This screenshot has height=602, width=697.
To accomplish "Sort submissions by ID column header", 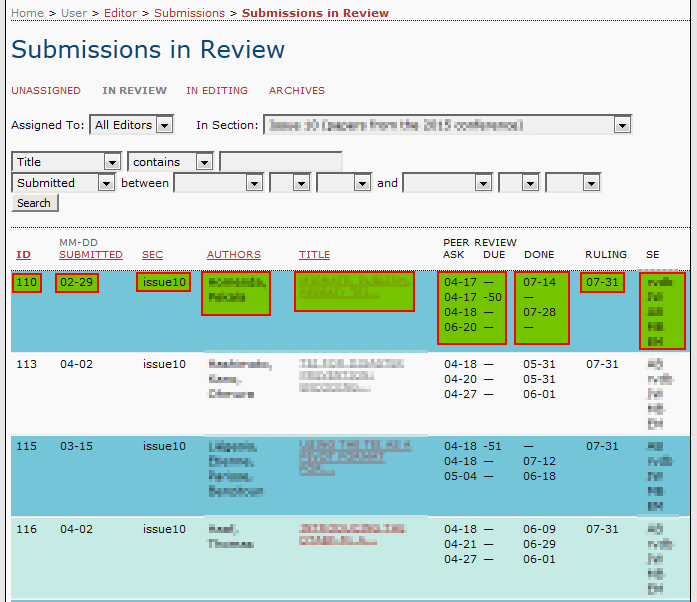I will tap(23, 255).
